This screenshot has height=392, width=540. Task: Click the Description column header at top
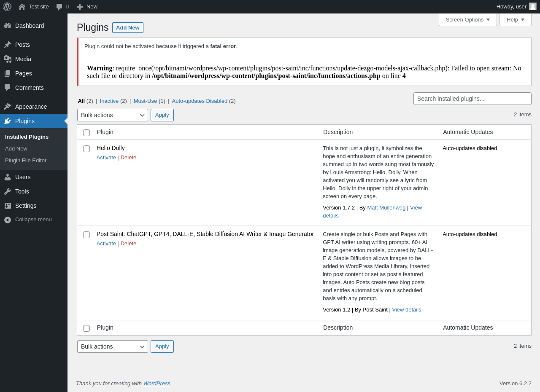338,132
